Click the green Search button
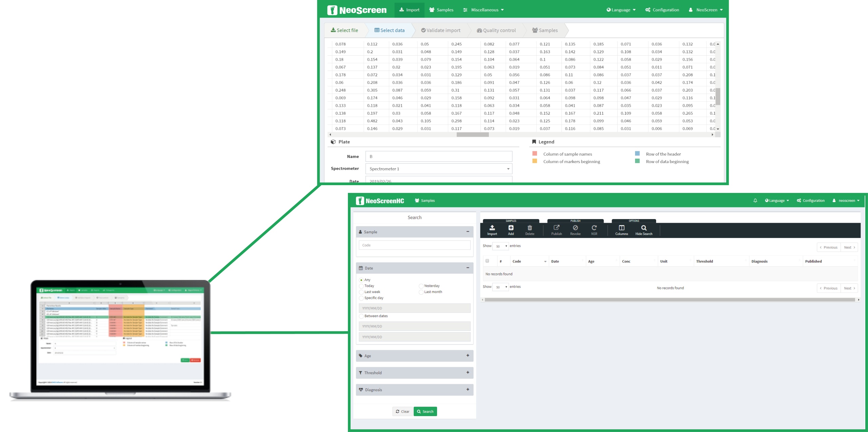Image resolution: width=868 pixels, height=432 pixels. (425, 411)
